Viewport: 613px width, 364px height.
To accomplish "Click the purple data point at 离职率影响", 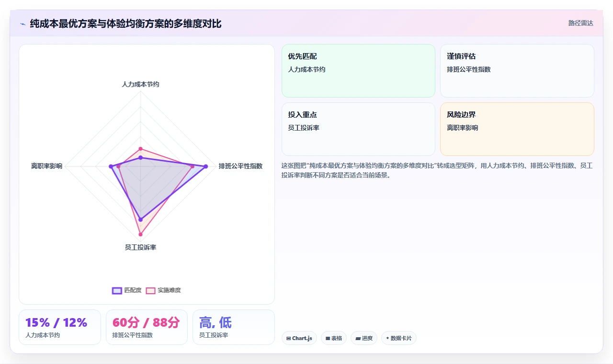I will tap(111, 166).
